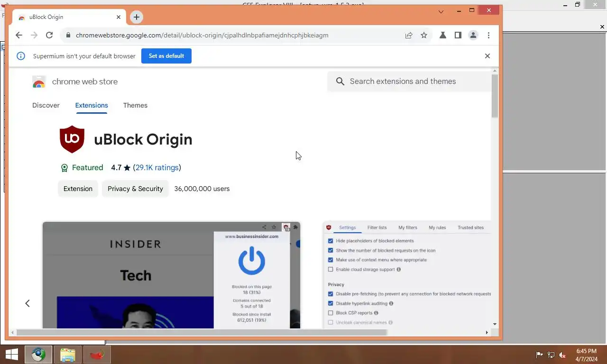Go back using browser back arrow
The image size is (607, 364).
click(x=19, y=35)
